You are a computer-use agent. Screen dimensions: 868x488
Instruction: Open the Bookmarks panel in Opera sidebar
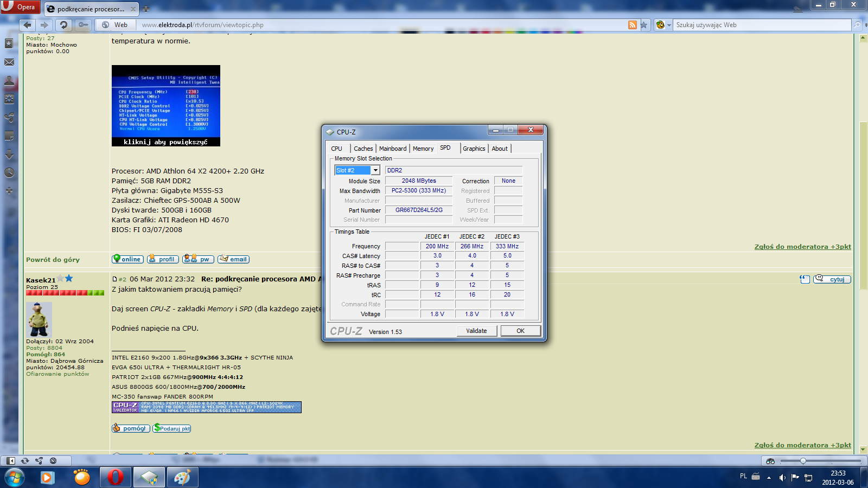click(x=9, y=43)
